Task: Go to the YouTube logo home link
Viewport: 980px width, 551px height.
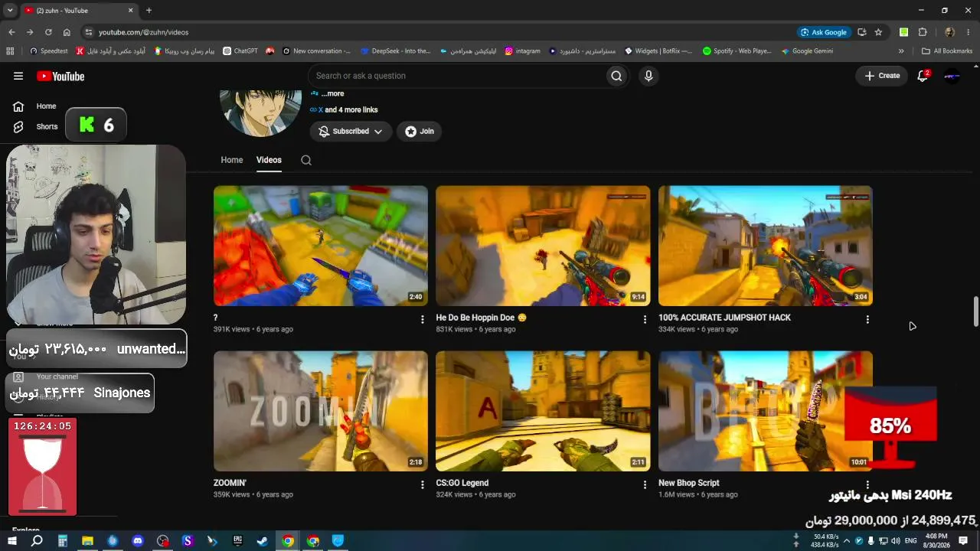Action: point(60,76)
